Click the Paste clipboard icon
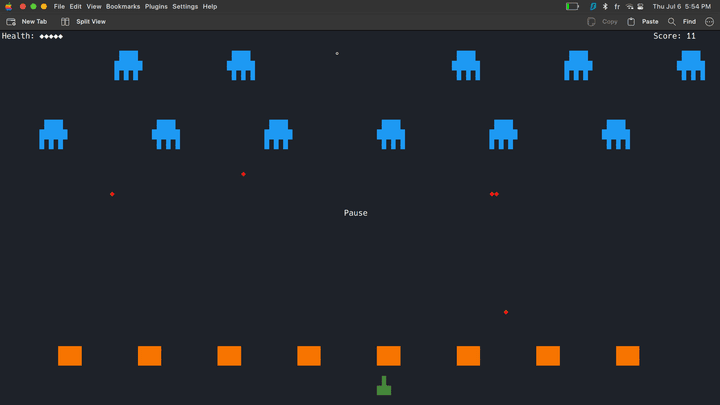 (x=631, y=22)
